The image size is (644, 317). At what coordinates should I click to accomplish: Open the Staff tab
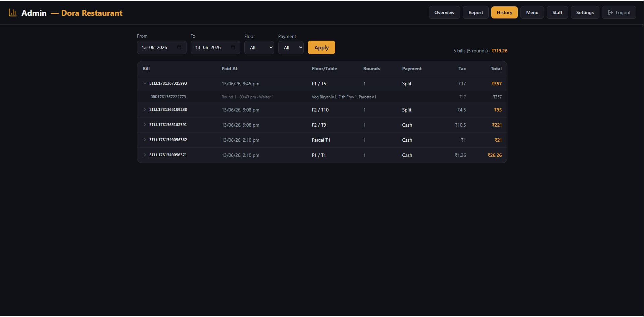click(557, 12)
